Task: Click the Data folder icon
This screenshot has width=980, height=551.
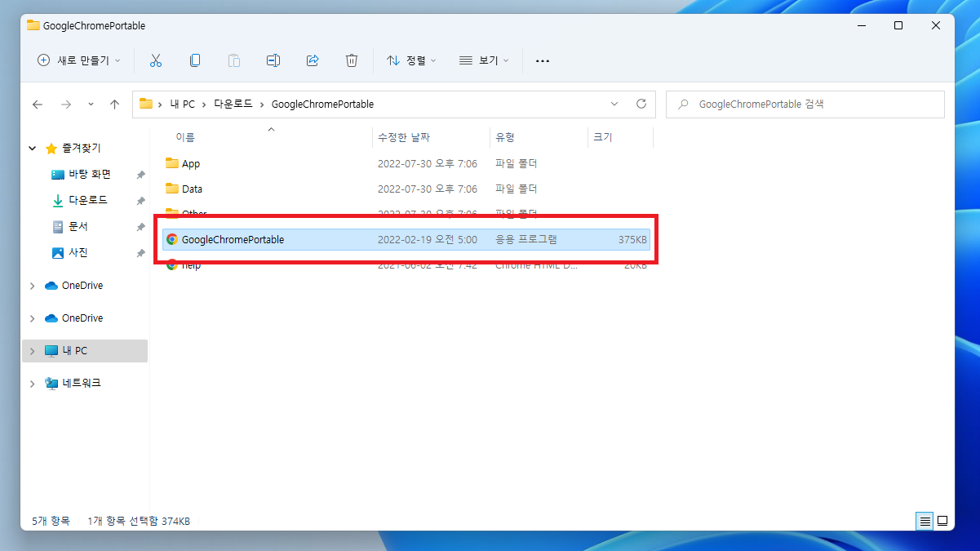Action: coord(171,189)
